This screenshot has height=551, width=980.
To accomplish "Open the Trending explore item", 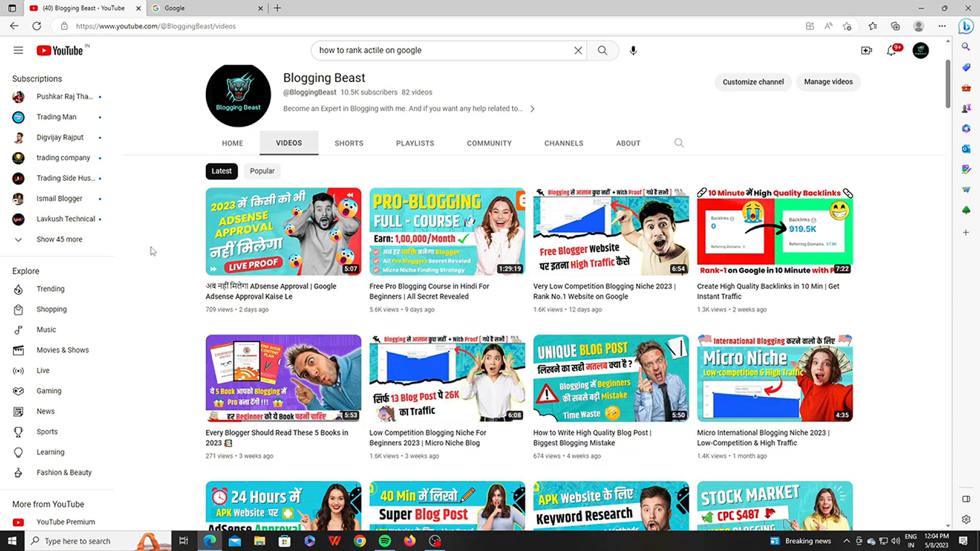I will coord(57,289).
